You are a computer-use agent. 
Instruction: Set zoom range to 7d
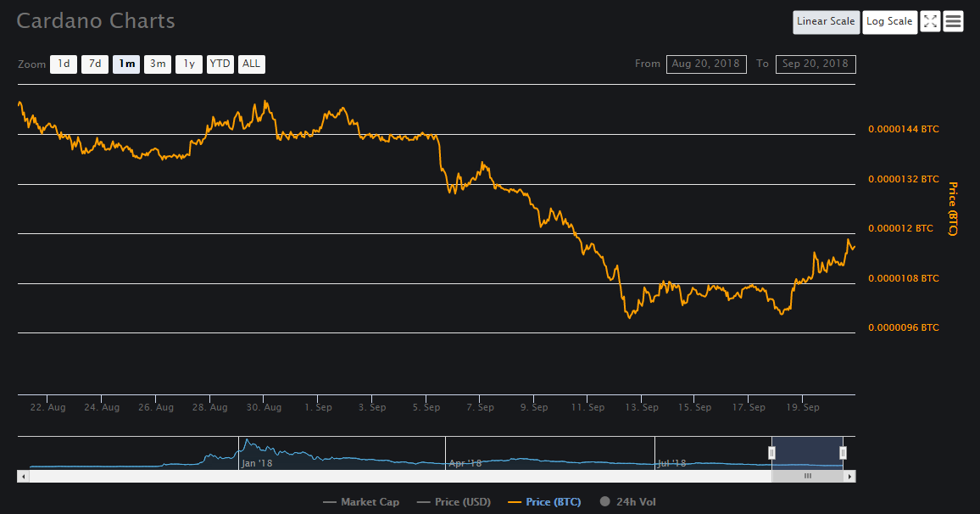[x=95, y=64]
